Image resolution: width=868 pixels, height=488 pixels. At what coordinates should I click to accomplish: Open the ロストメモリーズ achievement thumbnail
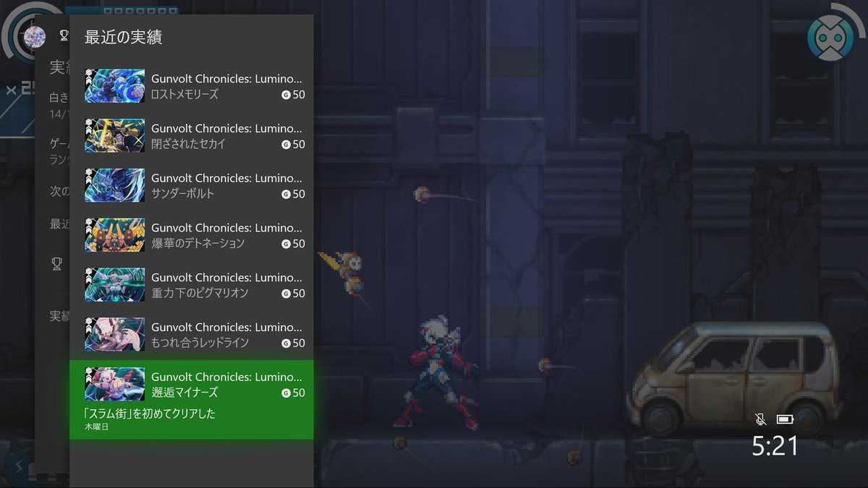pyautogui.click(x=115, y=86)
